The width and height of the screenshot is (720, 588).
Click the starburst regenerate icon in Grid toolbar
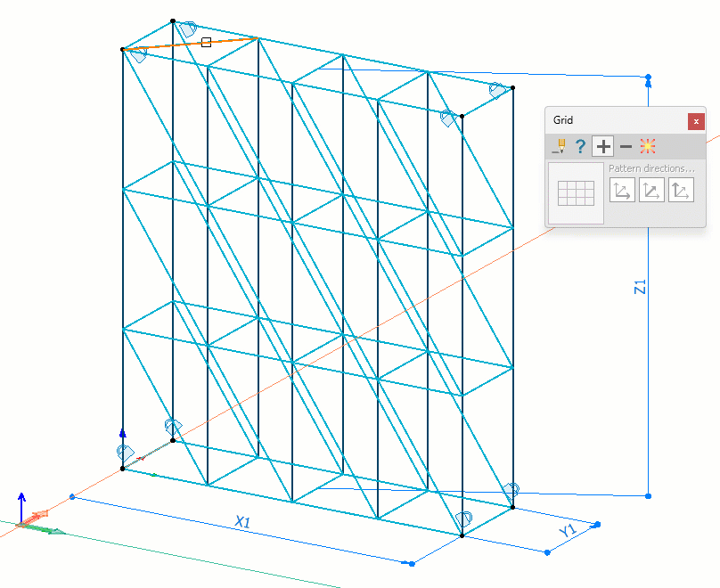click(x=648, y=146)
